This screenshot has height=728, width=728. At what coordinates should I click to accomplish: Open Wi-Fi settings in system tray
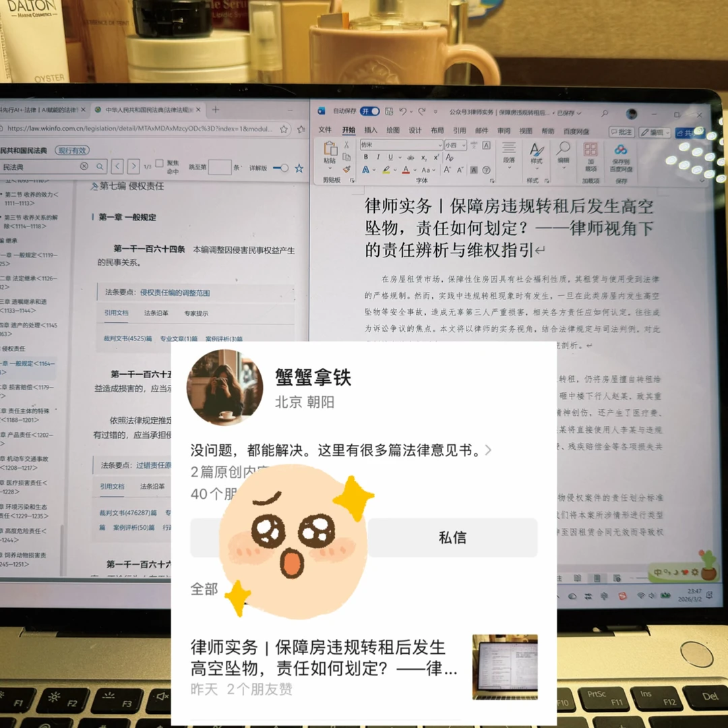click(x=641, y=596)
